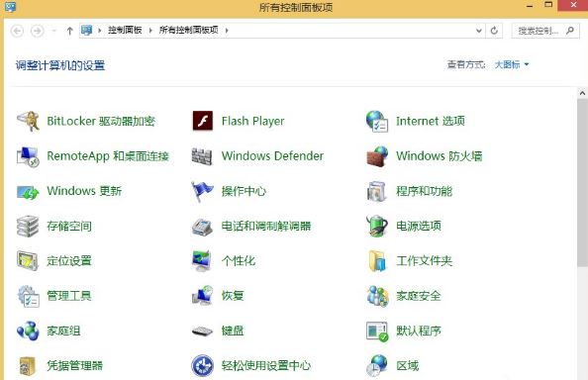This screenshot has width=588, height=380.
Task: Click the 程序和功能 text link
Action: coord(424,191)
